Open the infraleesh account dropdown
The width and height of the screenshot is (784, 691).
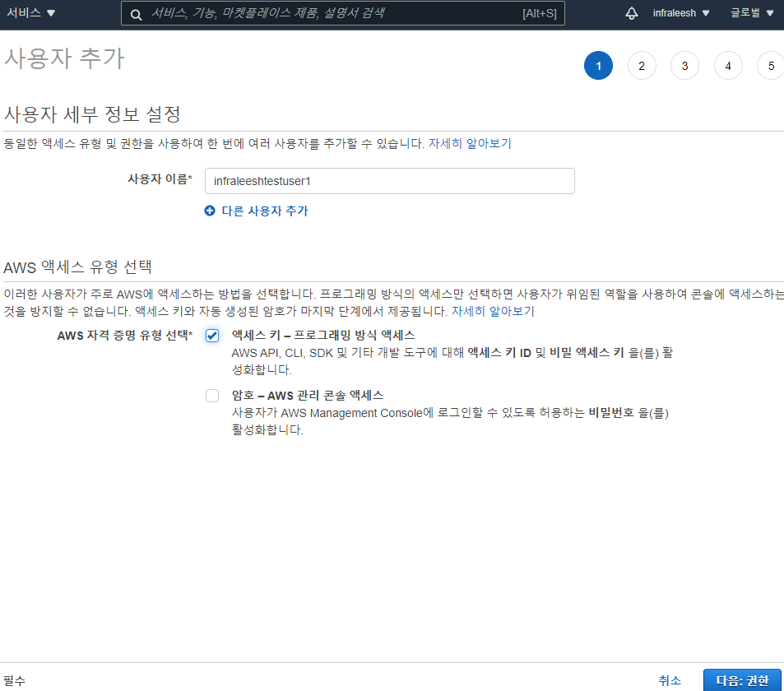(x=681, y=13)
